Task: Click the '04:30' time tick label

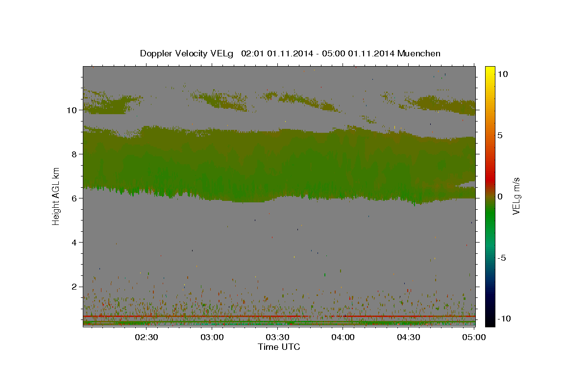Action: tap(408, 337)
